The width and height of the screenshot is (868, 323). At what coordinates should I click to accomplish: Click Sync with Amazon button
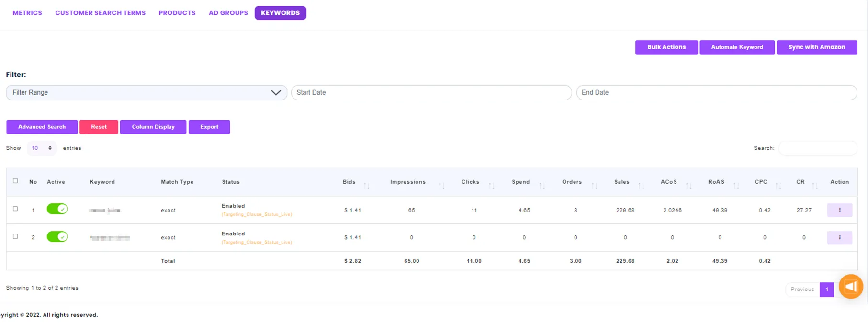tap(817, 47)
